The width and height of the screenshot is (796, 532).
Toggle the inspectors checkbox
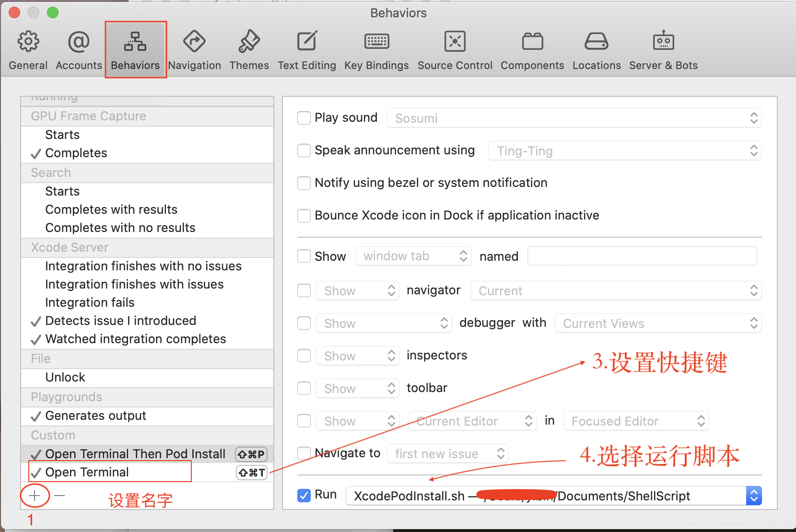[304, 356]
